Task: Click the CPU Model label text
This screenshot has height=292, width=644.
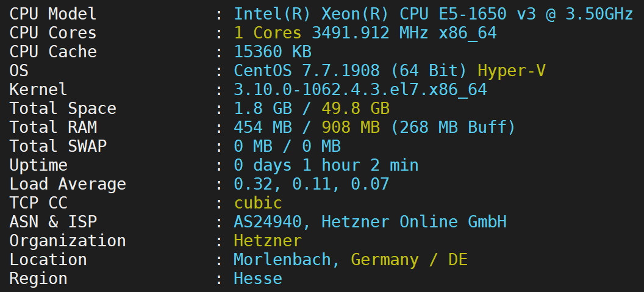Action: coord(53,13)
